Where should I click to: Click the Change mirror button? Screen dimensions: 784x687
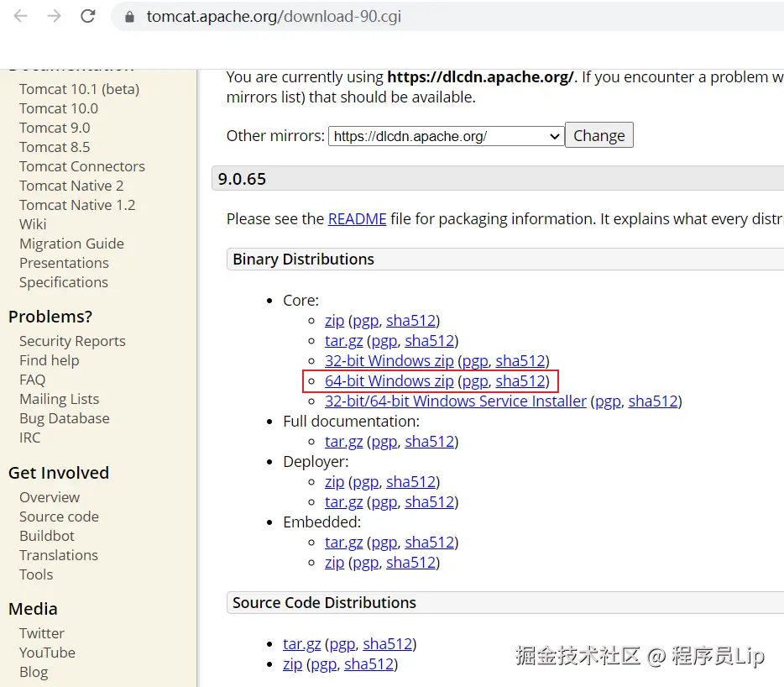click(x=599, y=135)
